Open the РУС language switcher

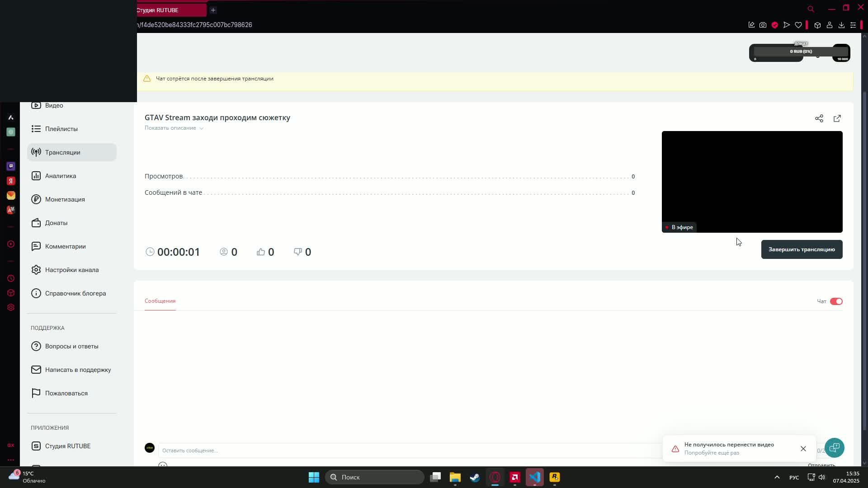click(x=794, y=477)
